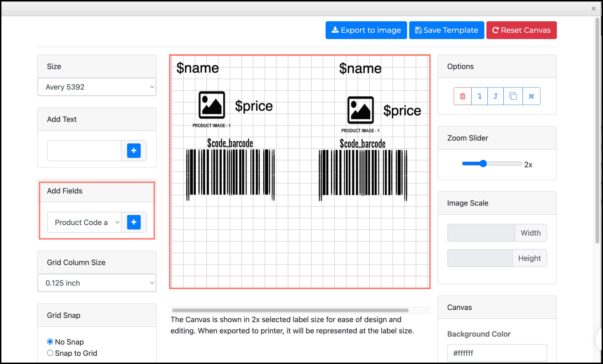Deselect object with the blue X icon
Image resolution: width=603 pixels, height=364 pixels.
coord(531,96)
